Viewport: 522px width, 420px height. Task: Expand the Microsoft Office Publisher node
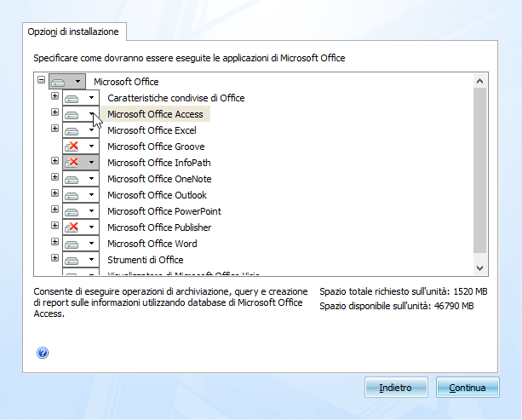coord(55,226)
